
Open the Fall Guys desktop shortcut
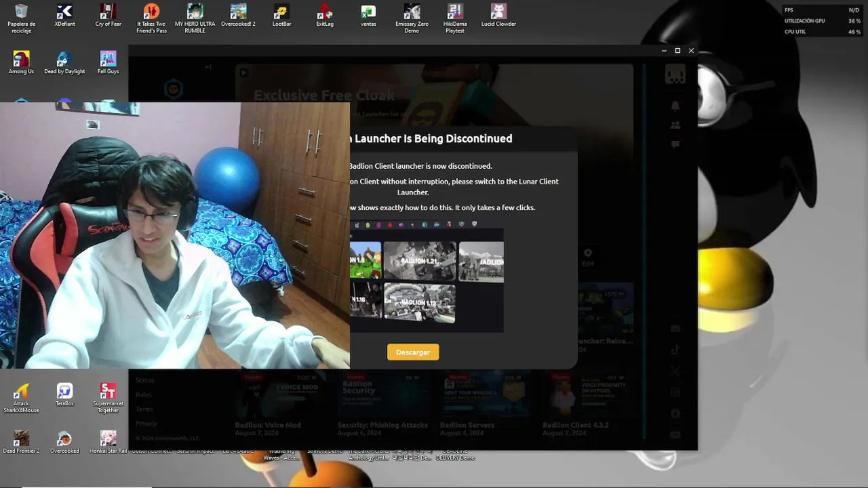point(108,63)
